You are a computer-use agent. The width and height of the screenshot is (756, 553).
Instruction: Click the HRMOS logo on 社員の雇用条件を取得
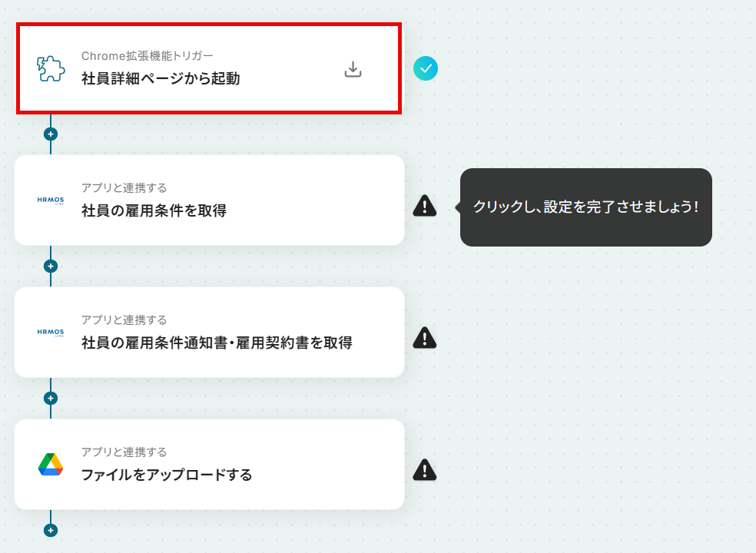tap(51, 200)
